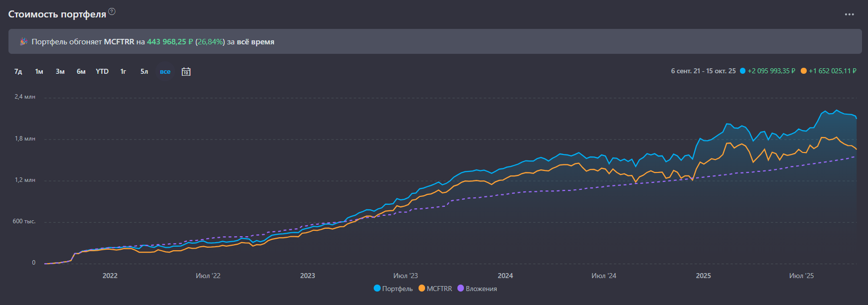Show the 5л period chart
Viewport: 868px width, 305px height.
(x=144, y=72)
